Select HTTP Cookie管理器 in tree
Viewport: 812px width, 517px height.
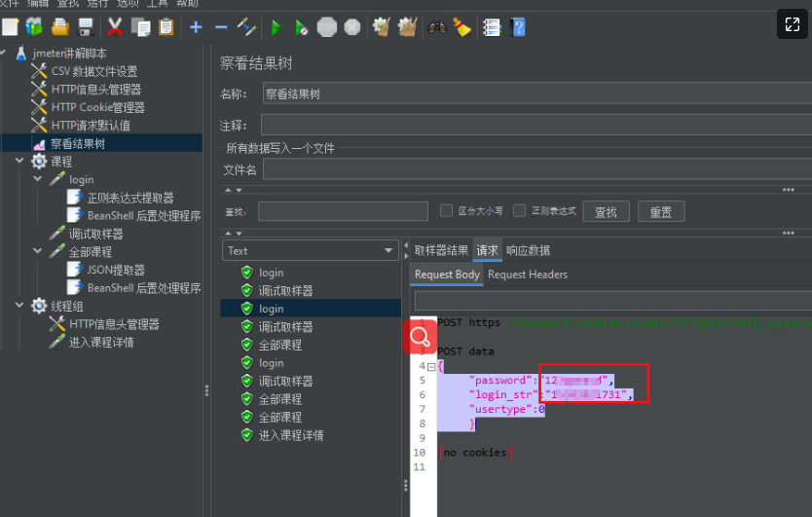coord(98,107)
